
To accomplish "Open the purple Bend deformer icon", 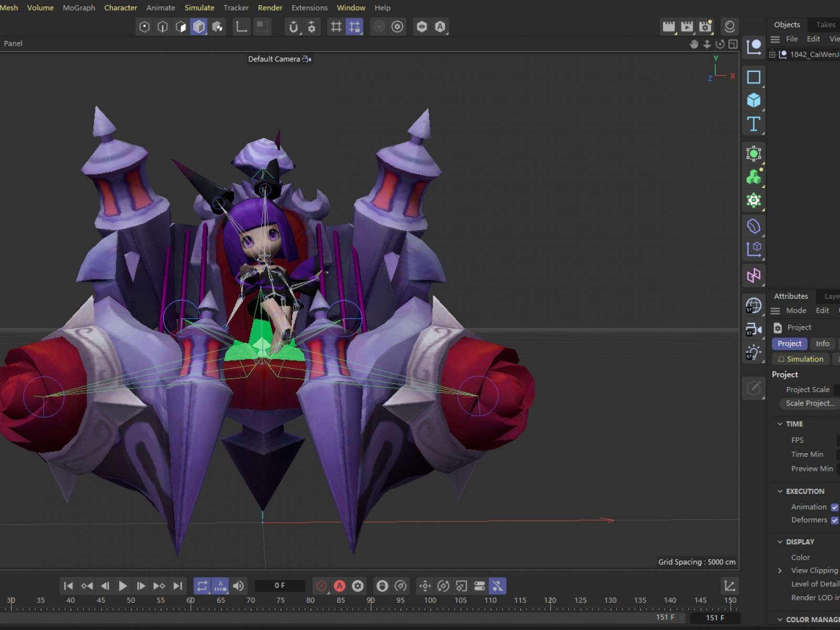I will click(x=753, y=226).
